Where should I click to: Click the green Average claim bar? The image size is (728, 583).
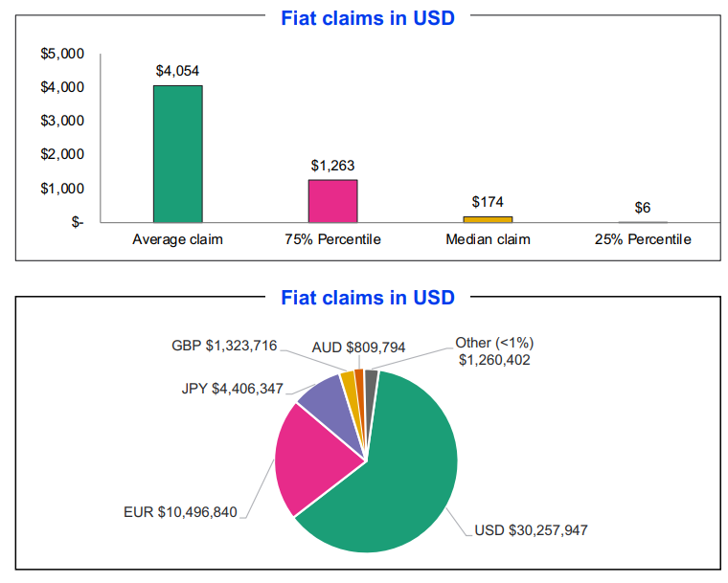[x=177, y=153]
